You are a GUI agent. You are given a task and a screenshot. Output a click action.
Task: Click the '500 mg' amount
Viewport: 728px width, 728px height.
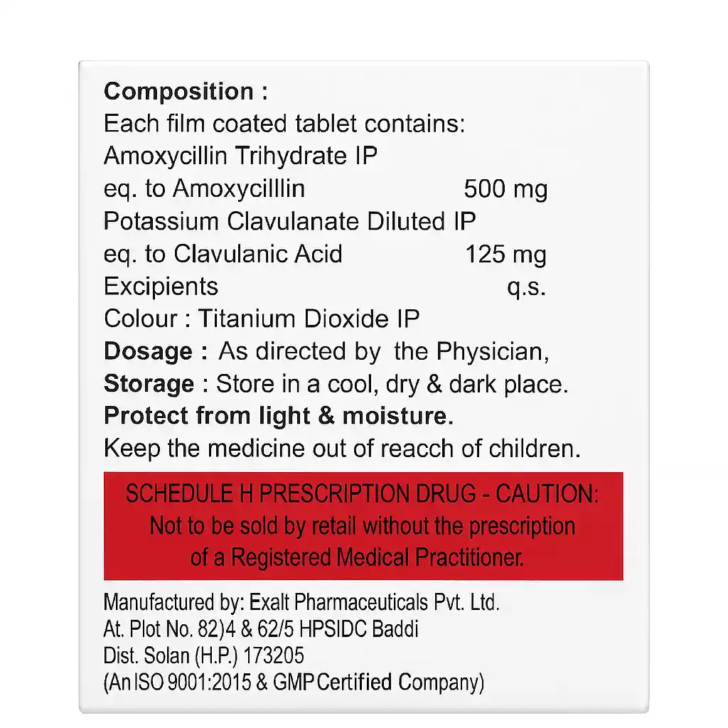click(505, 189)
